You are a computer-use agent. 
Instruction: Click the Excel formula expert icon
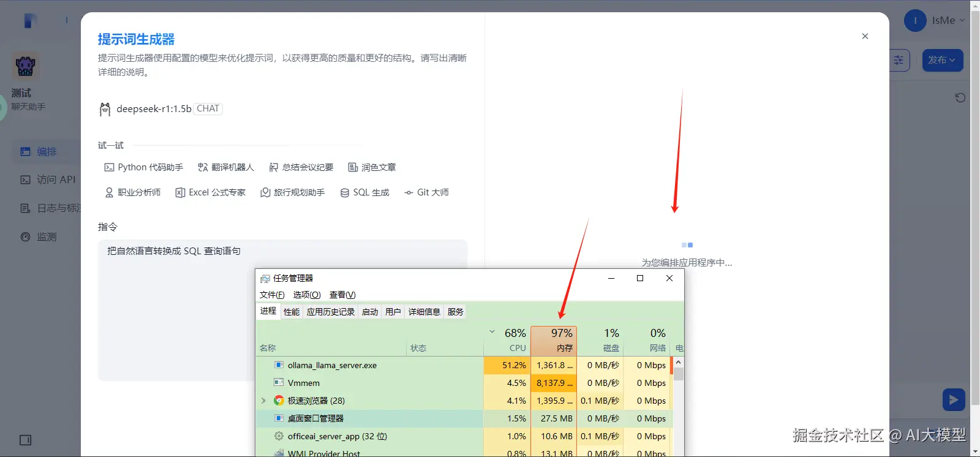coord(180,192)
